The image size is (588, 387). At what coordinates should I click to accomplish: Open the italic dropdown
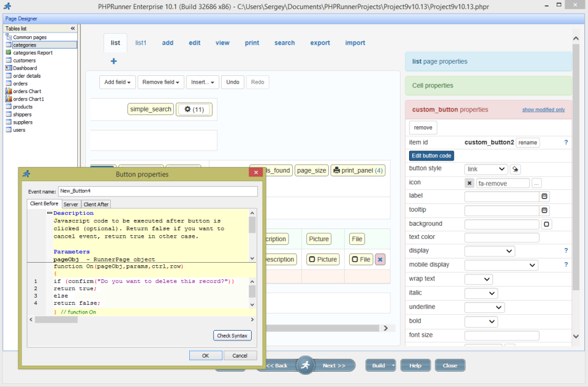click(x=481, y=293)
